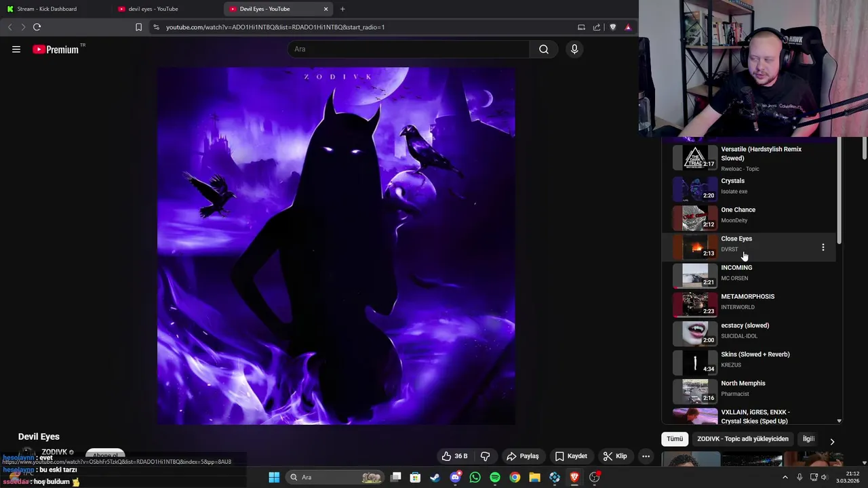
Task: Open Steam from the taskbar
Action: click(x=435, y=477)
